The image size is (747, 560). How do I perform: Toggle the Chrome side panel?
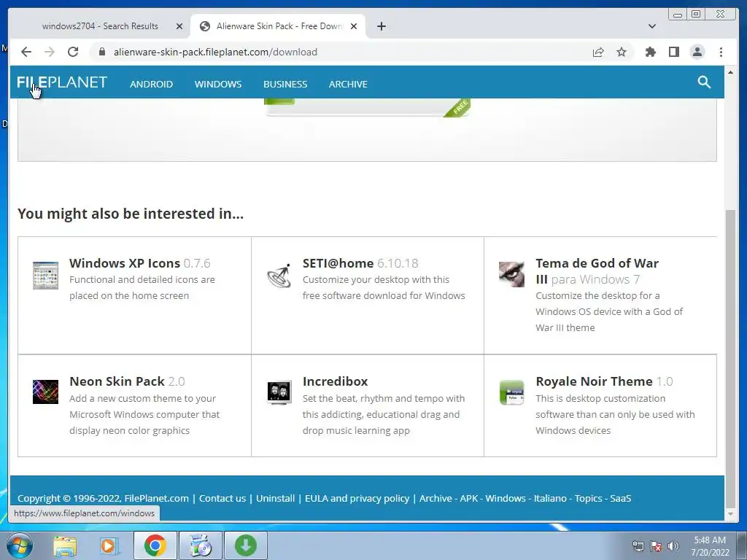(673, 52)
